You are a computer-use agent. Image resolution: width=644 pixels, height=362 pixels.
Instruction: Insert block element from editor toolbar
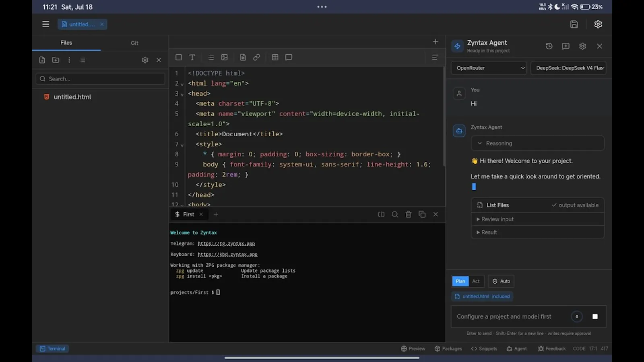coord(179,58)
